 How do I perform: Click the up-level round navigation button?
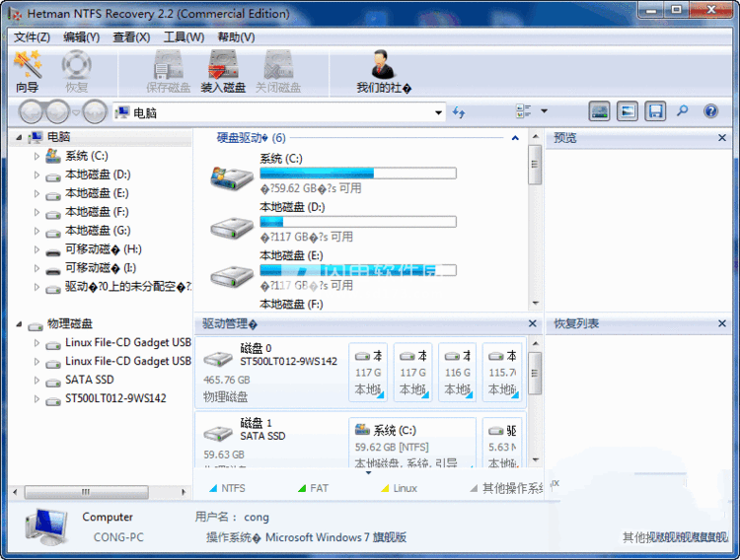click(95, 112)
